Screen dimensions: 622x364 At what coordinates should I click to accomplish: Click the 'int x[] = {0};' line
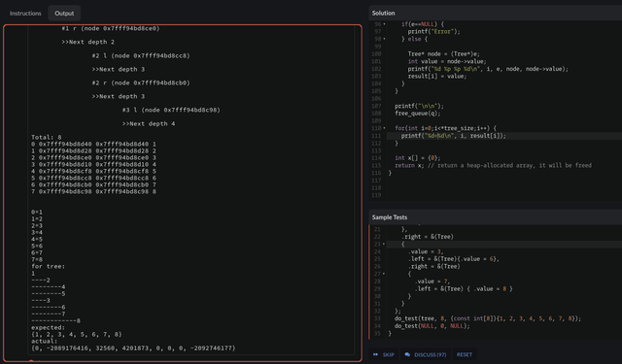pyautogui.click(x=417, y=158)
